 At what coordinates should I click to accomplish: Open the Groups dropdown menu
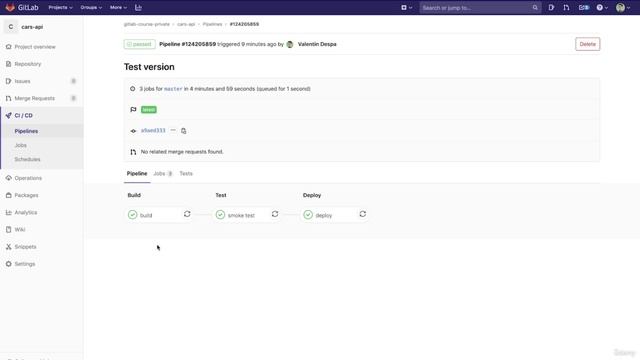(x=91, y=7)
